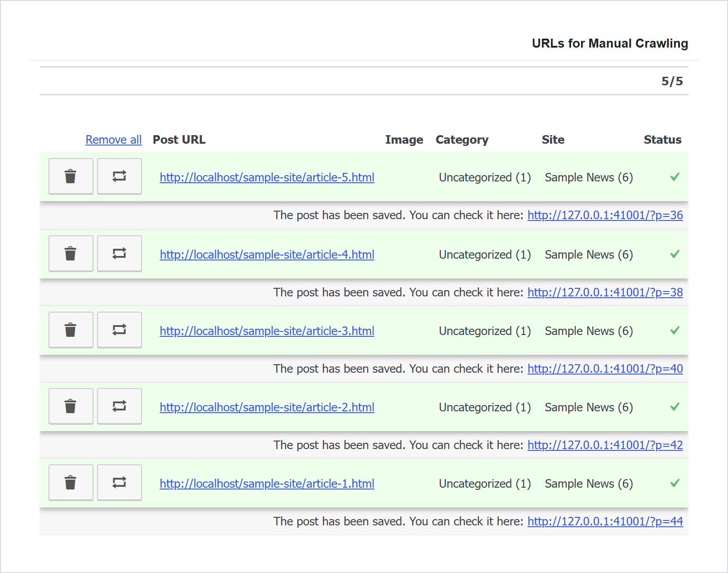Click the URLs for Manual Crawling heading
Image resolution: width=728 pixels, height=573 pixels.
[x=610, y=44]
